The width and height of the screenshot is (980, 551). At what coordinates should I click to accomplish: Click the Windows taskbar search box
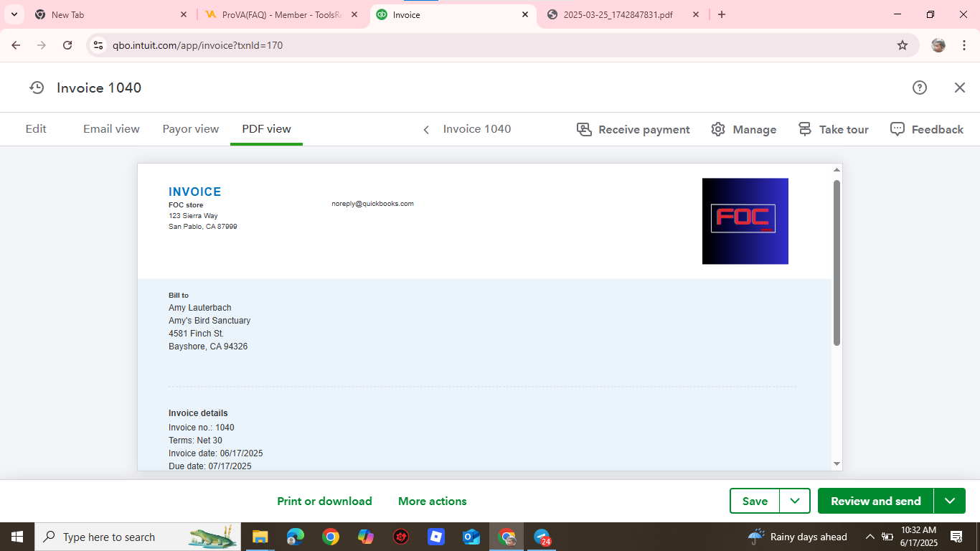click(137, 537)
